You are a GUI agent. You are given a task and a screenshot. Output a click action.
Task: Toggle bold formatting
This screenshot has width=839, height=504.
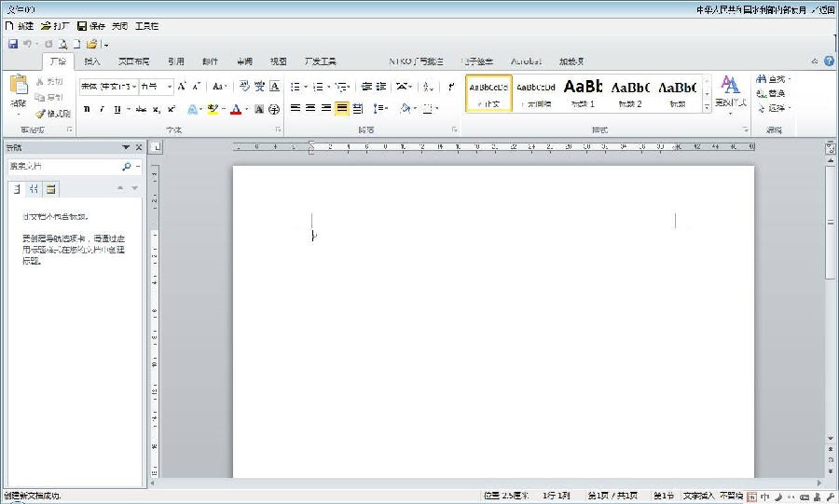pyautogui.click(x=87, y=109)
